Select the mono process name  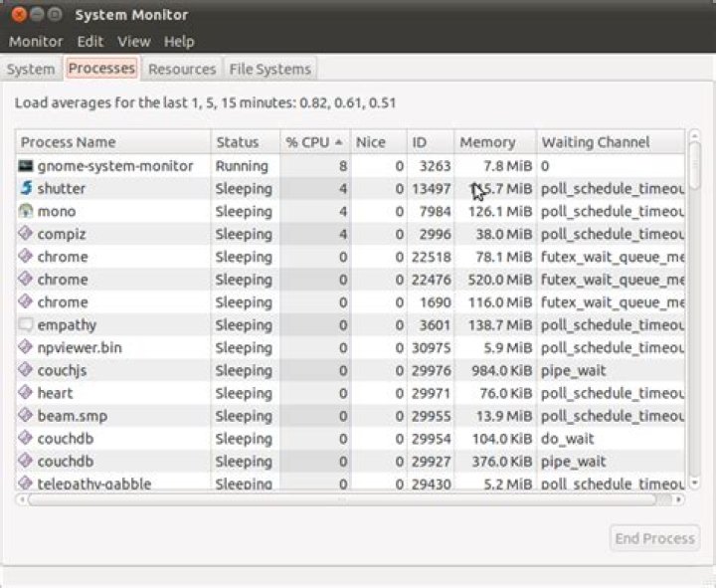57,212
